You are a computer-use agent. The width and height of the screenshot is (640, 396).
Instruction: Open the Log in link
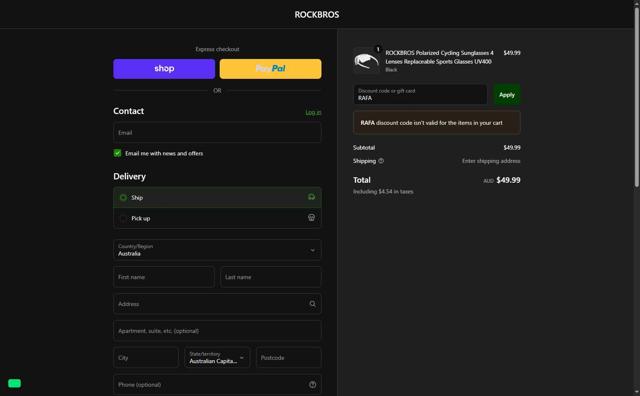coord(313,112)
